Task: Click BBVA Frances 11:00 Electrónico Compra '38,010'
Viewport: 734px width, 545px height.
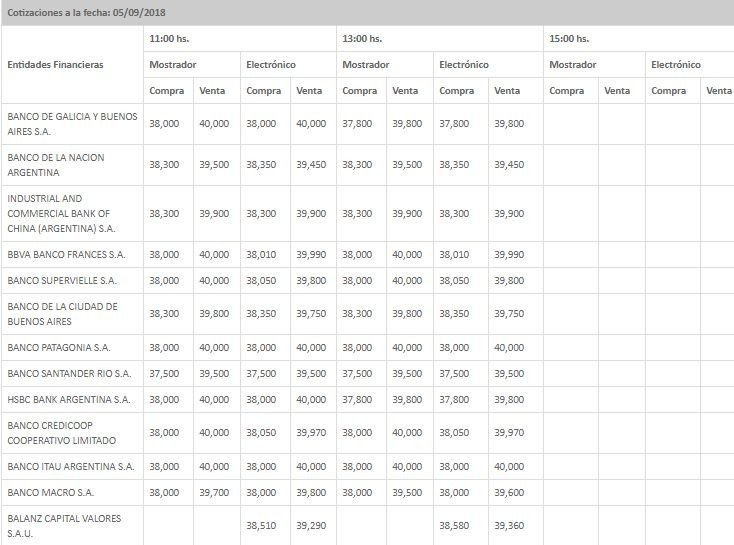Action: pos(261,255)
